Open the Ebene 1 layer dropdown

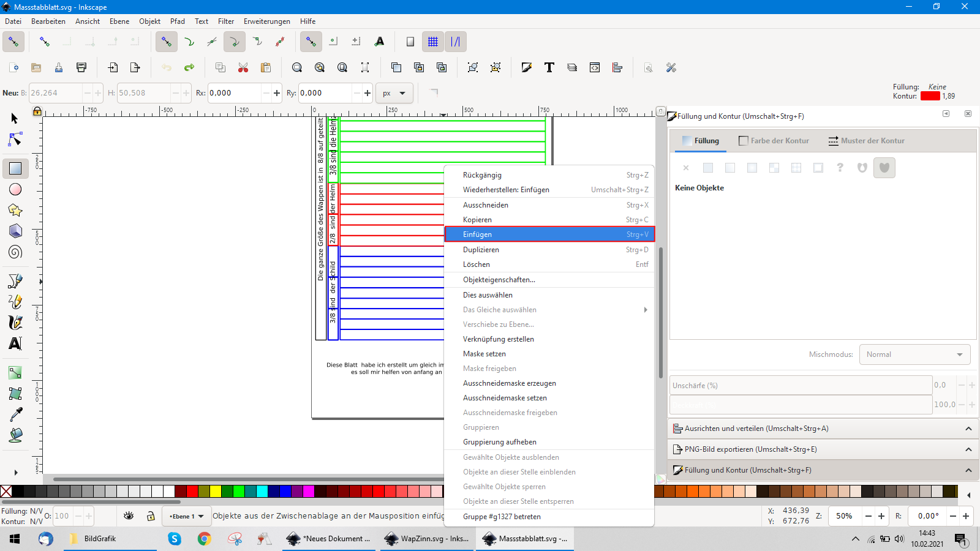click(x=186, y=516)
